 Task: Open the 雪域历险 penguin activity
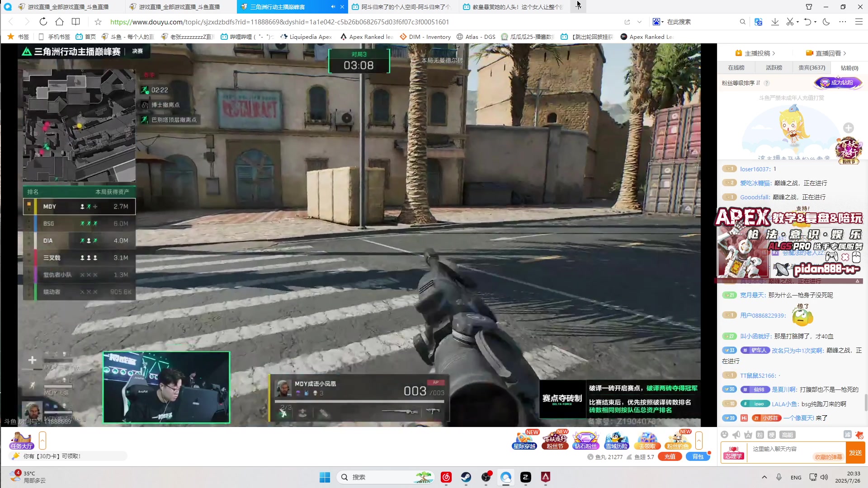[x=617, y=441]
